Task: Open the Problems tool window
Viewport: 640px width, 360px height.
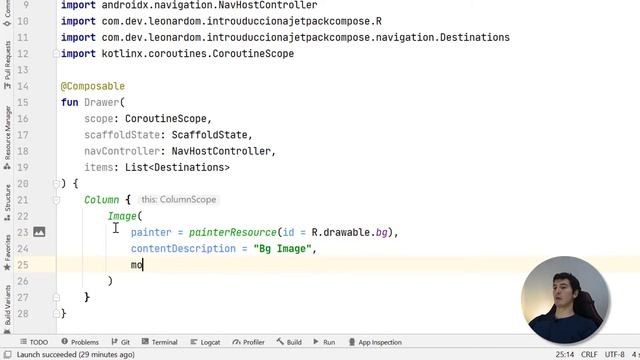Action: (80, 342)
